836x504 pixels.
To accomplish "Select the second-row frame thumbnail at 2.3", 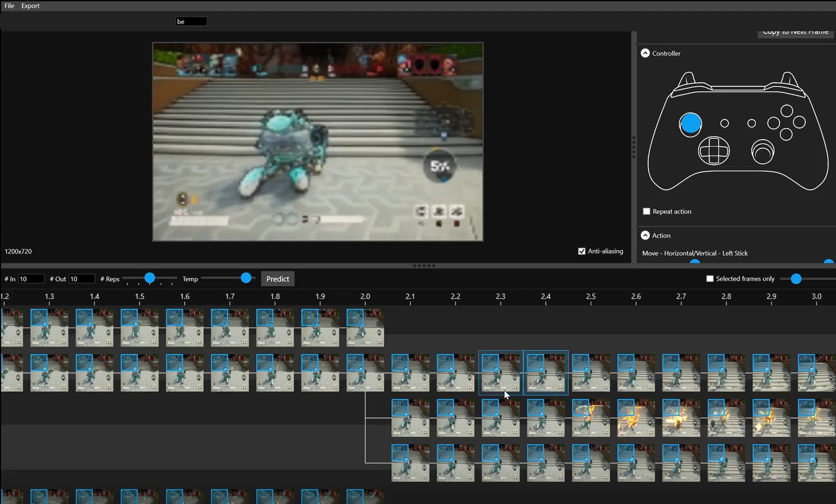I will pos(501,373).
